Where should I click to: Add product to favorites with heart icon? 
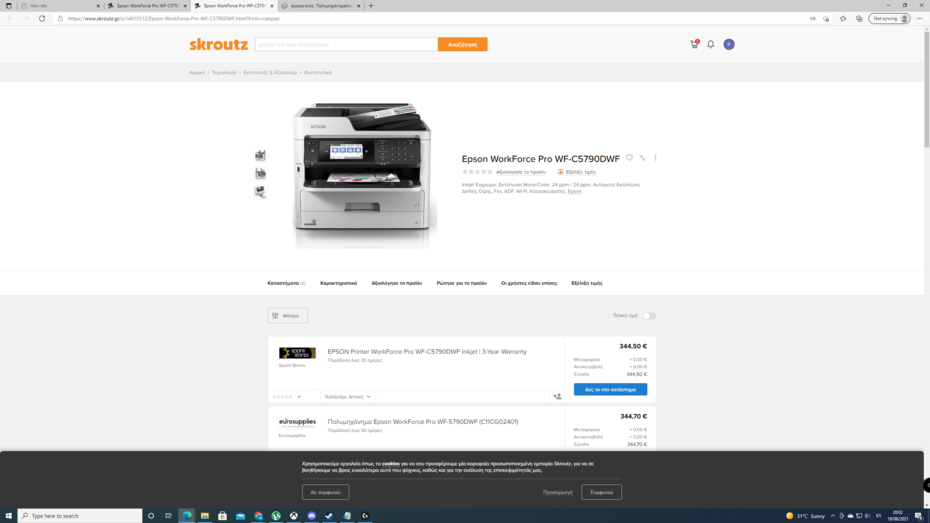tap(629, 158)
